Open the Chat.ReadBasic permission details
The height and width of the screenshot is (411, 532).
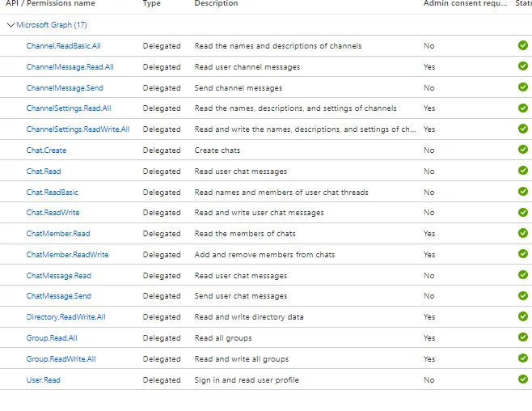tap(52, 193)
